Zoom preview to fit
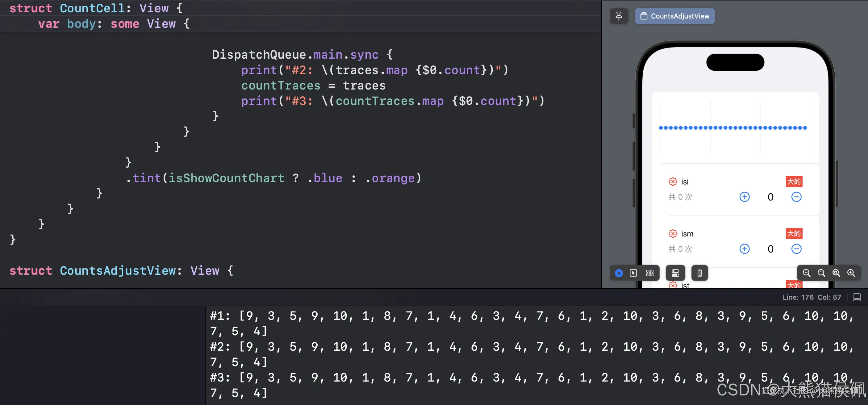 (x=836, y=273)
